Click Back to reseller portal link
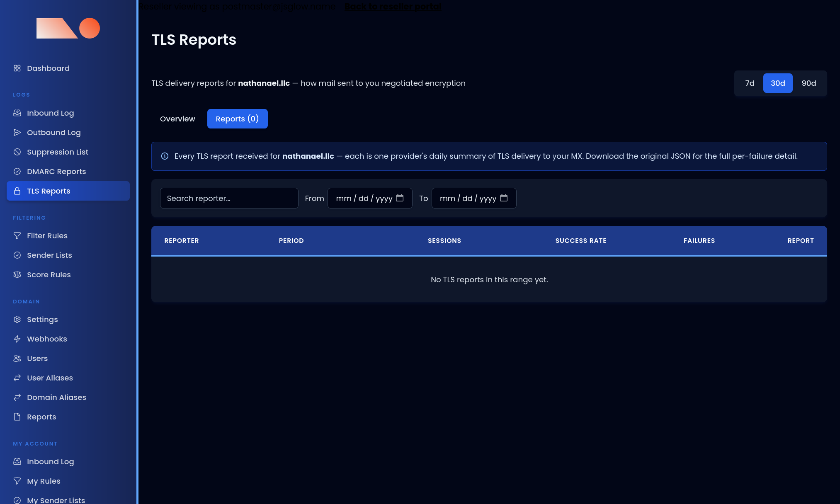840x504 pixels. 393,6
